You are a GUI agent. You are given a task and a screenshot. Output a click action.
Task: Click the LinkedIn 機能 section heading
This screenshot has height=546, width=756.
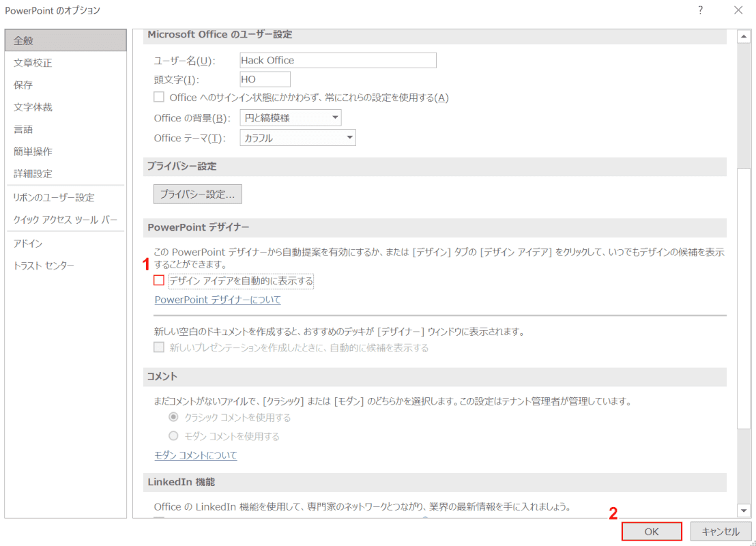181,482
